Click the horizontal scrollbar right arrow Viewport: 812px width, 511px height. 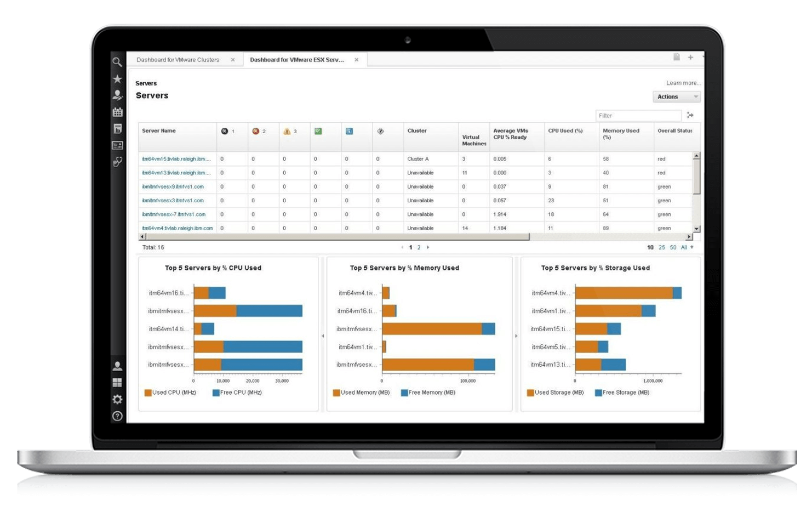tap(689, 237)
